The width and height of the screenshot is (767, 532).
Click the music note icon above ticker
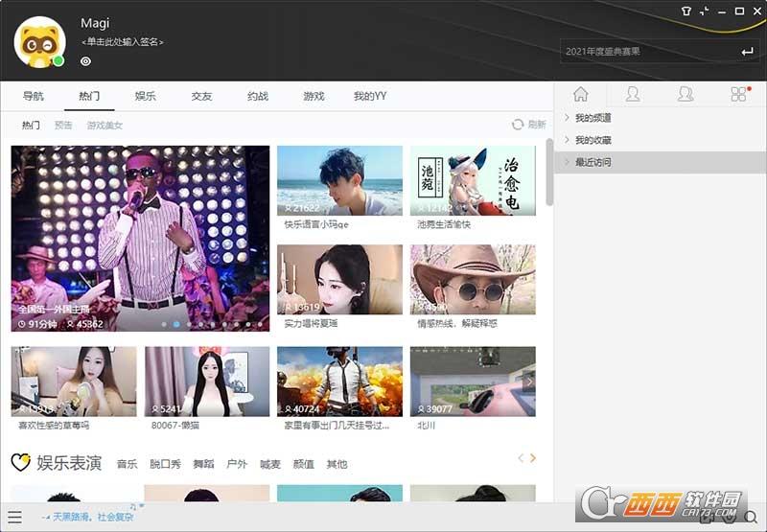132,506
